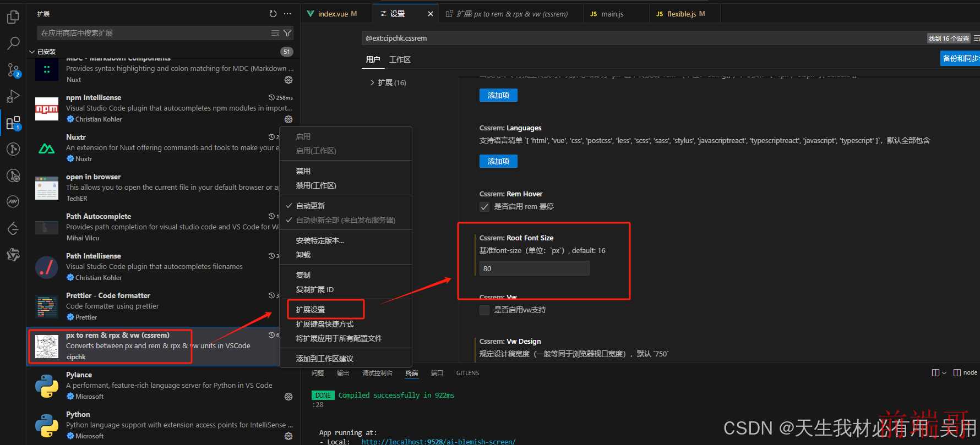
Task: Enable 是否启用vw支持 checkbox
Action: pyautogui.click(x=484, y=310)
